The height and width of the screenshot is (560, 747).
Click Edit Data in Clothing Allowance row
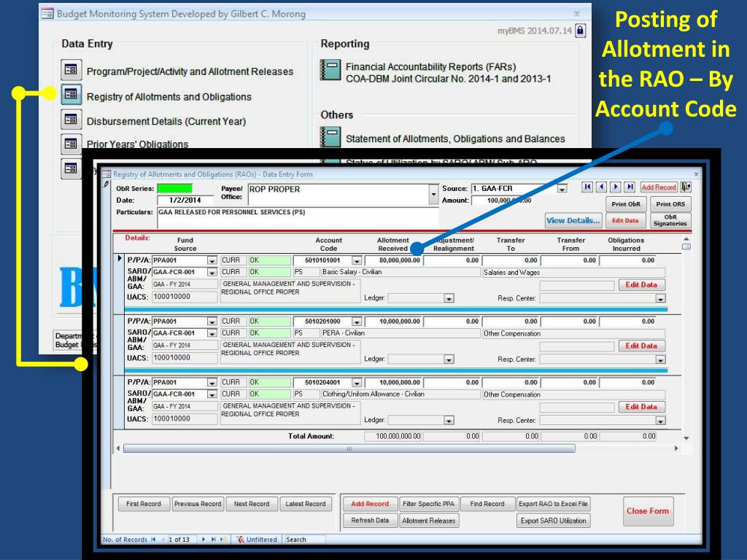641,407
